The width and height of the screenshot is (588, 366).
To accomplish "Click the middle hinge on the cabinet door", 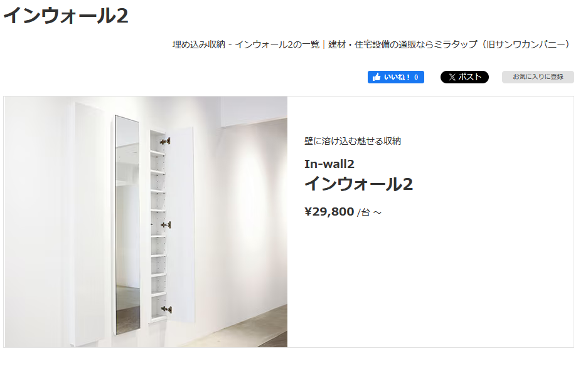I will click(x=166, y=225).
